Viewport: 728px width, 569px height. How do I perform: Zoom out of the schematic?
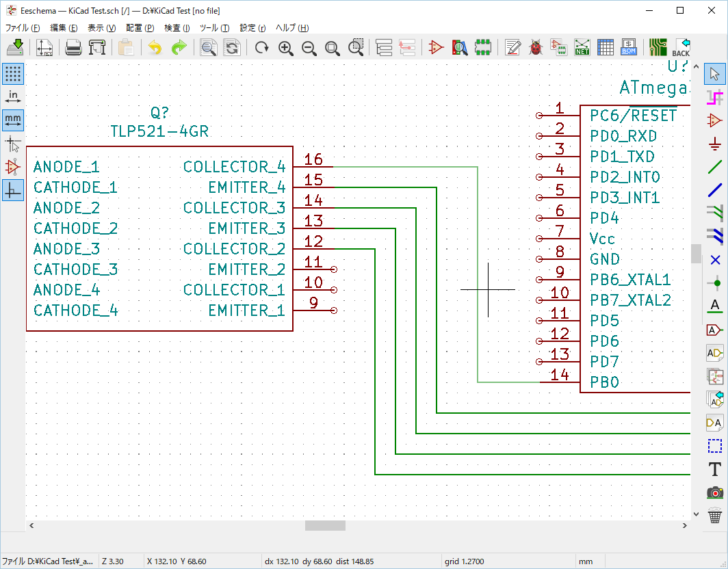pyautogui.click(x=309, y=47)
